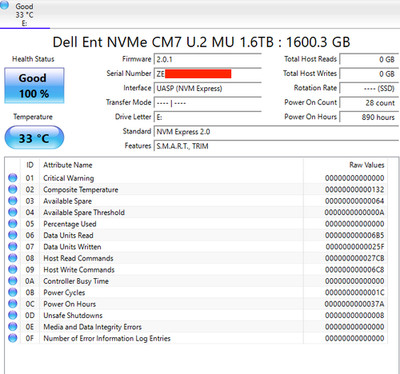Click the Total Host Reads value
The image size is (400, 374).
[369, 59]
